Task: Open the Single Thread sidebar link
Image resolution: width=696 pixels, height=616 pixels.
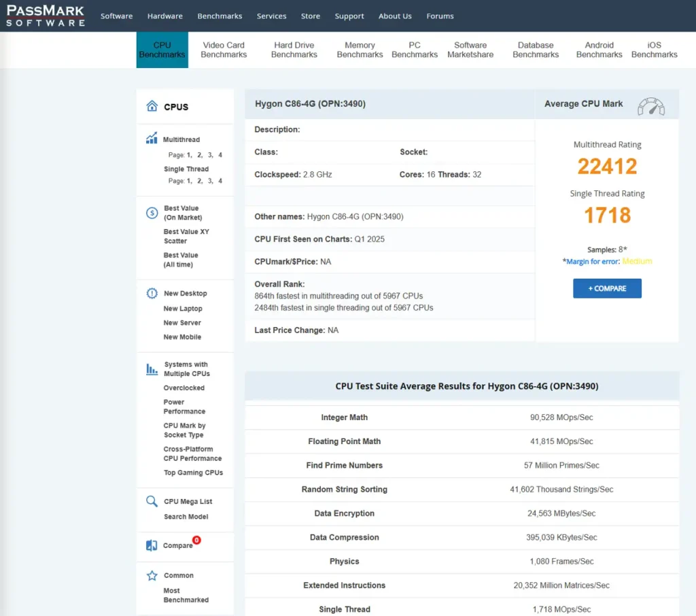Action: (186, 169)
